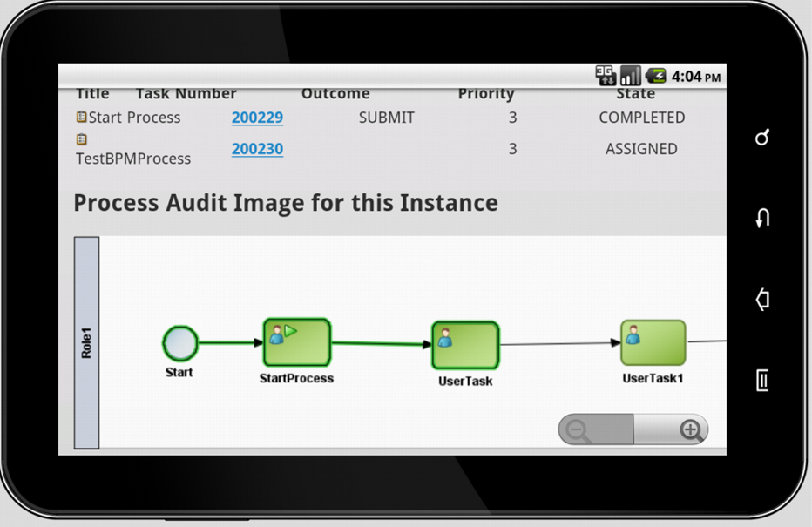
Task: Click the Role1 swimlane header
Action: (86, 342)
